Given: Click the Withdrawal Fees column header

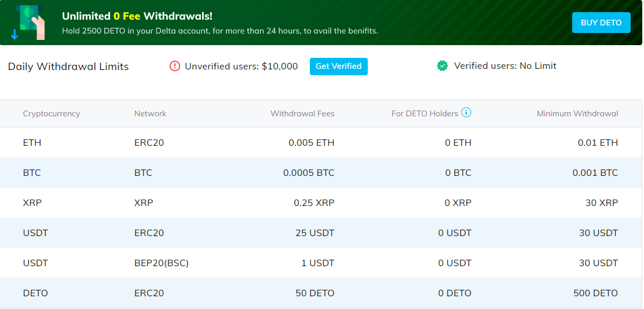Looking at the screenshot, I should 302,113.
